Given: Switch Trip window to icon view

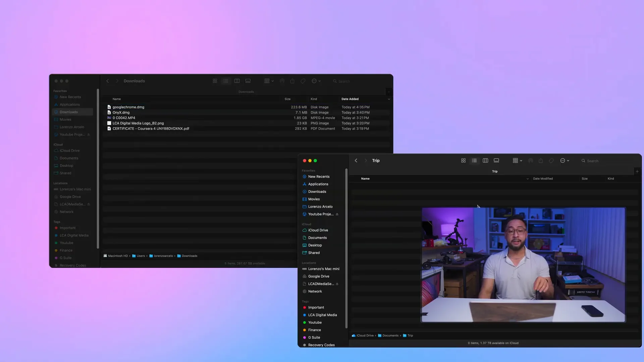Looking at the screenshot, I should 463,161.
